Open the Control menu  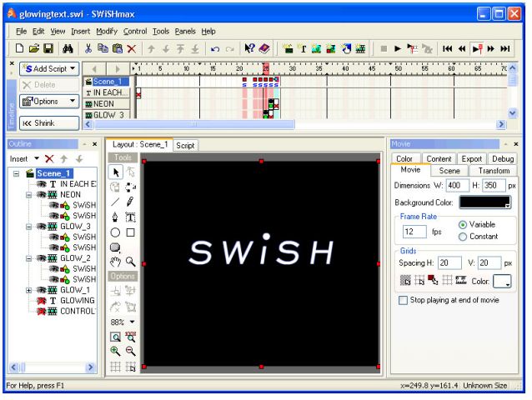pyautogui.click(x=135, y=32)
